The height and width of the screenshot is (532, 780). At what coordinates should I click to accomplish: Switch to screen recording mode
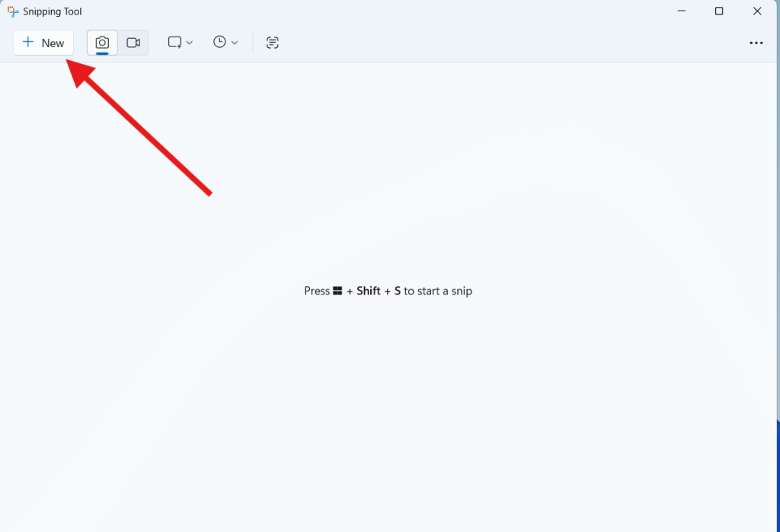coord(133,43)
